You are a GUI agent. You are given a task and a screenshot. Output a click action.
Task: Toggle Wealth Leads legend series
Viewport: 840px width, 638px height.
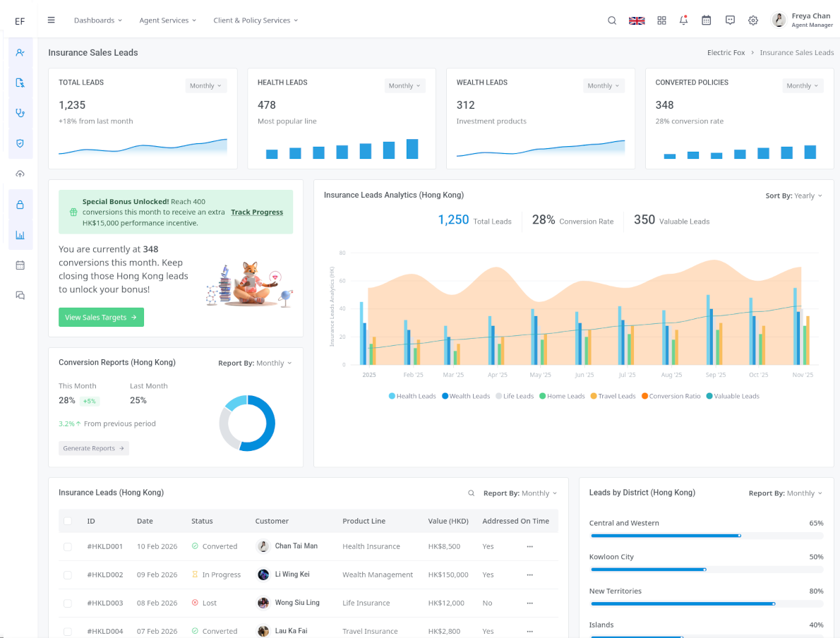(466, 397)
